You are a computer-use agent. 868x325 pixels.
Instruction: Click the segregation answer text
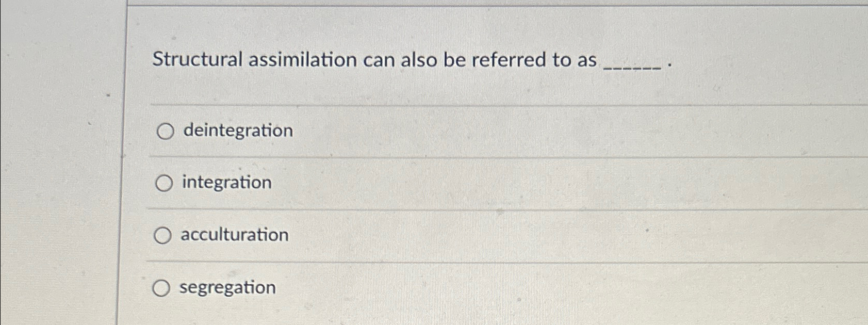click(228, 288)
